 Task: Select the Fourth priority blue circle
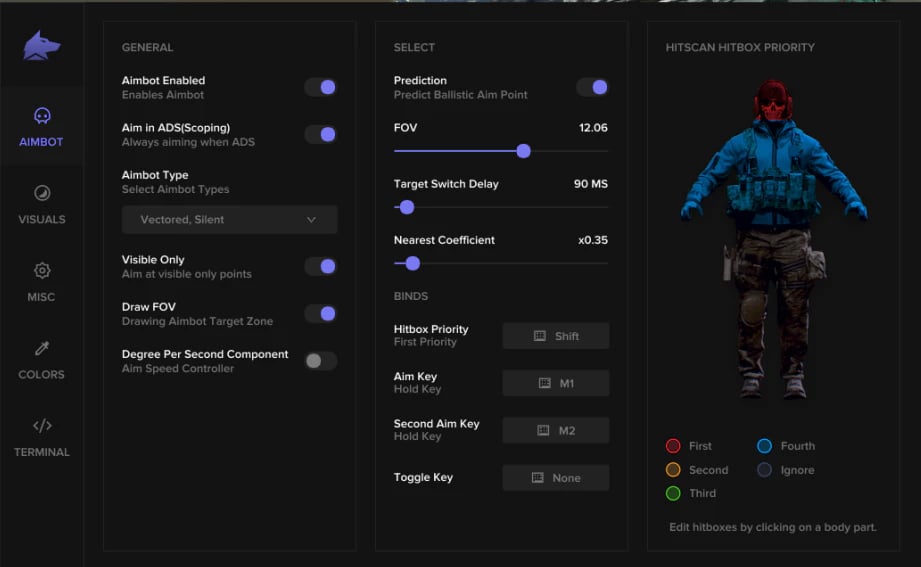pos(764,446)
